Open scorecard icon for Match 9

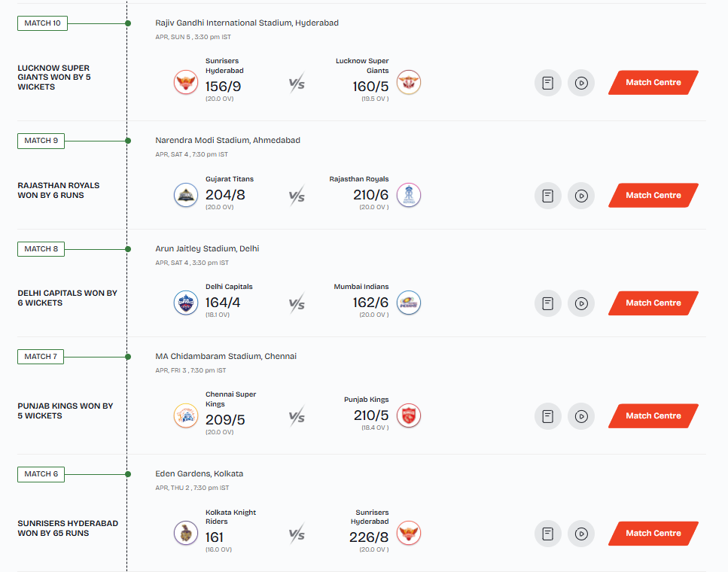[x=548, y=196]
